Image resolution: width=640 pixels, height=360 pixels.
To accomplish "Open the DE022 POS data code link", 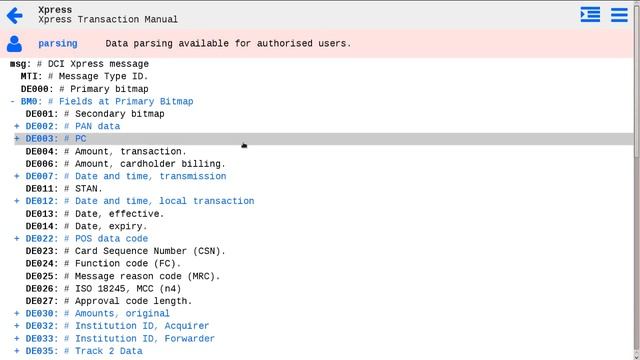I will point(87,239).
